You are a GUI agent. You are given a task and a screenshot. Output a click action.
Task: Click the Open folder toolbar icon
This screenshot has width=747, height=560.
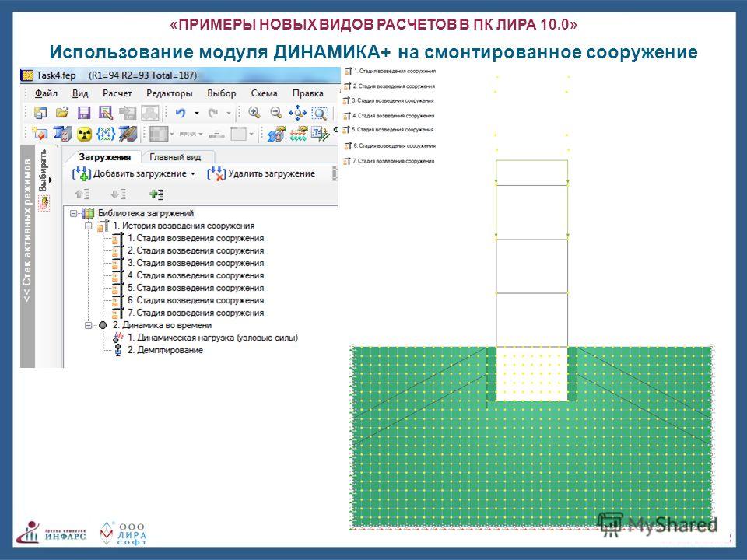pyautogui.click(x=62, y=113)
